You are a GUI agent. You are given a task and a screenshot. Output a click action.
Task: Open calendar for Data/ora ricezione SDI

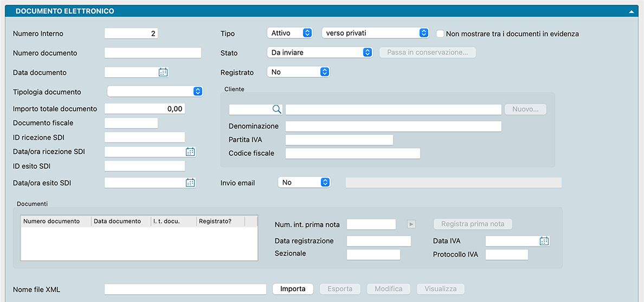[x=190, y=152]
